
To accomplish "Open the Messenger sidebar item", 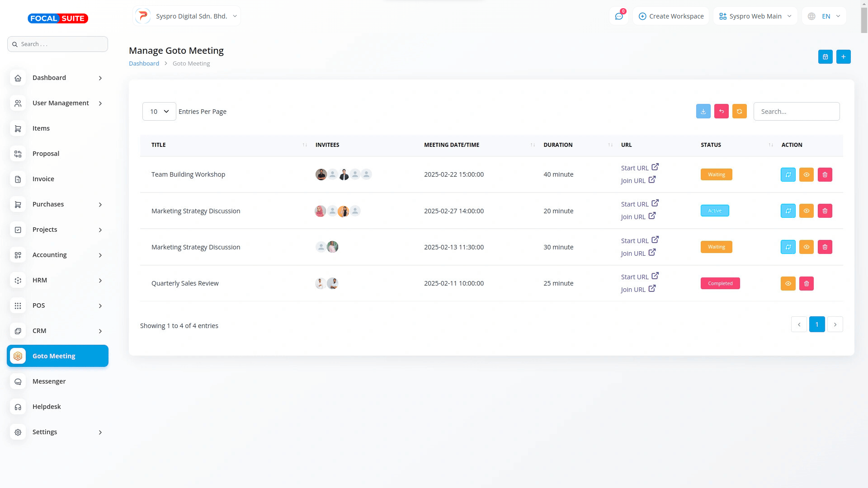I will click(49, 381).
